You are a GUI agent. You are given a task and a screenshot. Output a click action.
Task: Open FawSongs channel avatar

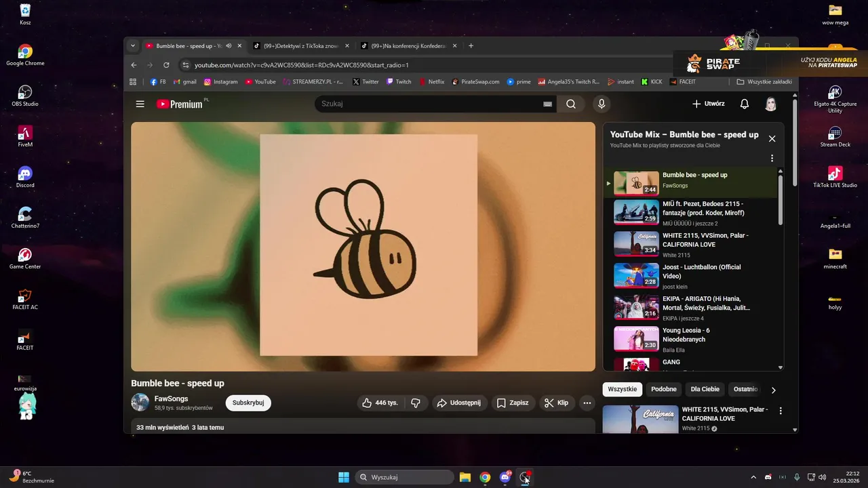(x=140, y=402)
